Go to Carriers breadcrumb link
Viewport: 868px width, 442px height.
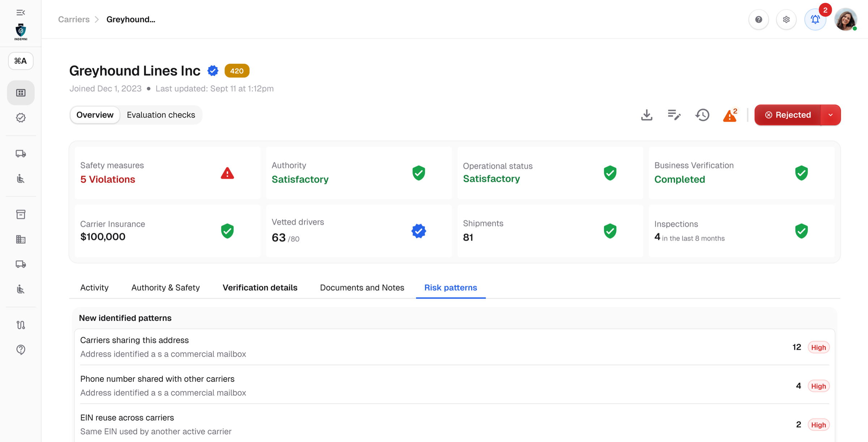[74, 20]
